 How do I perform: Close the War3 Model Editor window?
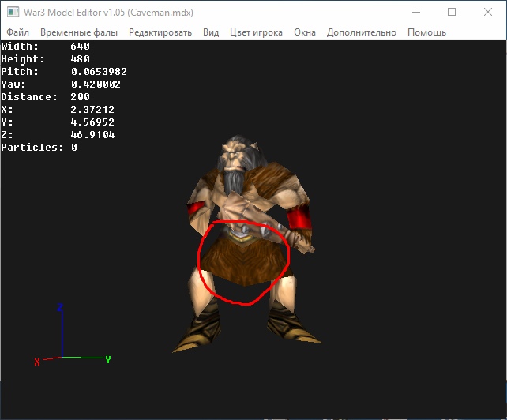[487, 13]
